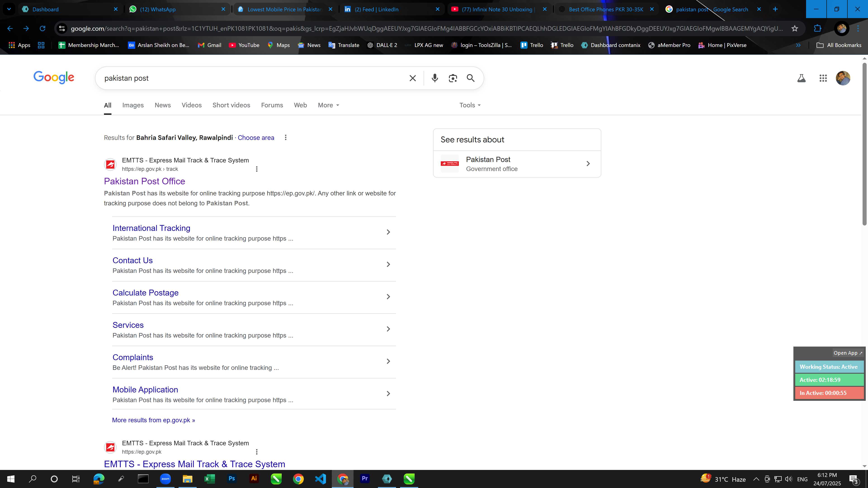
Task: Click the address bar URL
Action: coord(426,28)
